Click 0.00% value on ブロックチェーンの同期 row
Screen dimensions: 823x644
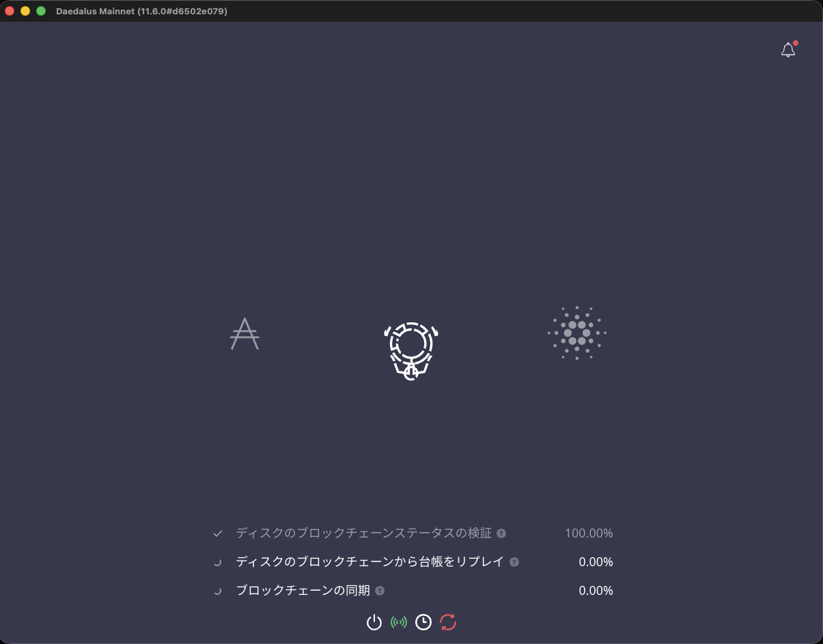(x=596, y=591)
